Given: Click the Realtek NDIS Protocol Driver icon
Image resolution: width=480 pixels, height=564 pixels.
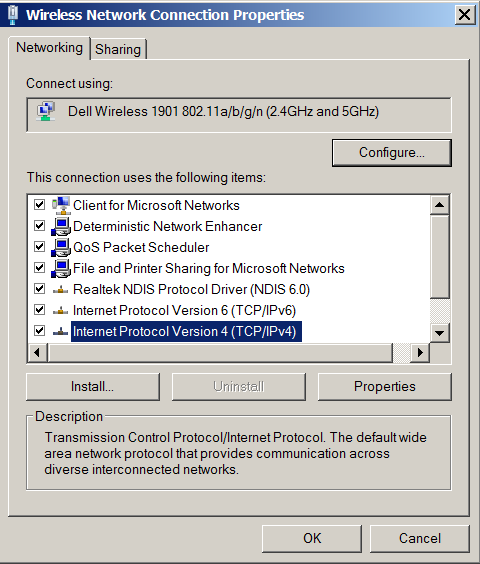Looking at the screenshot, I should pyautogui.click(x=60, y=290).
